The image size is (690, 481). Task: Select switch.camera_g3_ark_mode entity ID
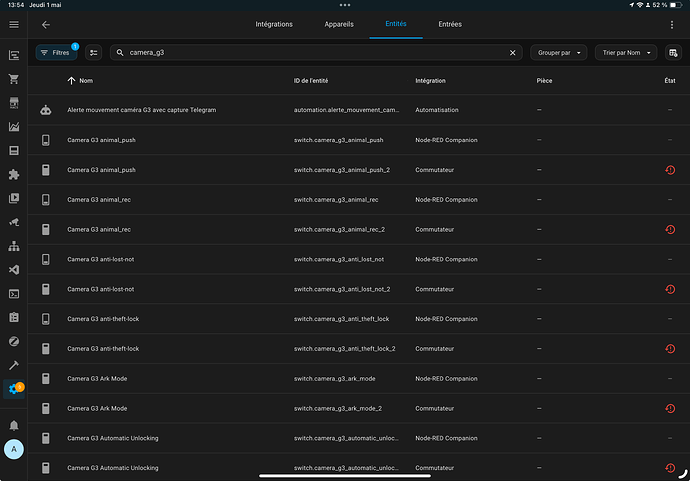point(334,378)
